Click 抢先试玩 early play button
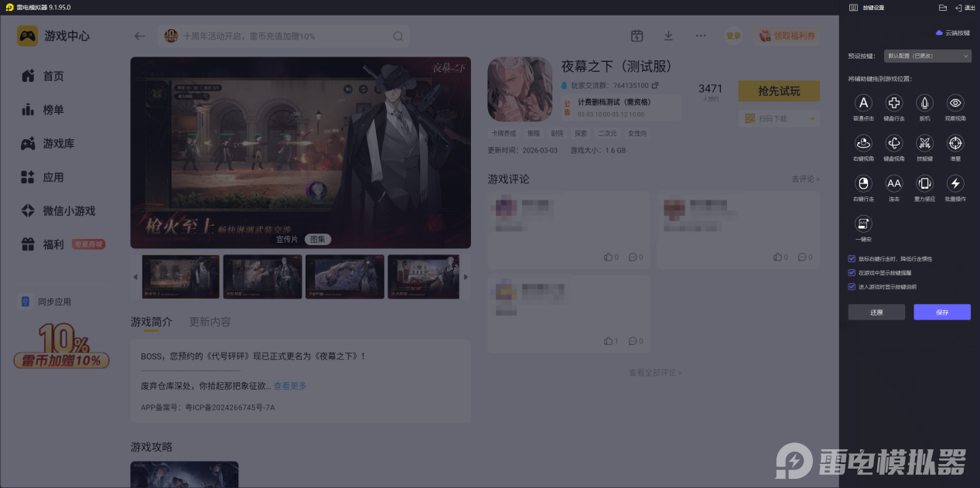The height and width of the screenshot is (488, 980). [779, 91]
